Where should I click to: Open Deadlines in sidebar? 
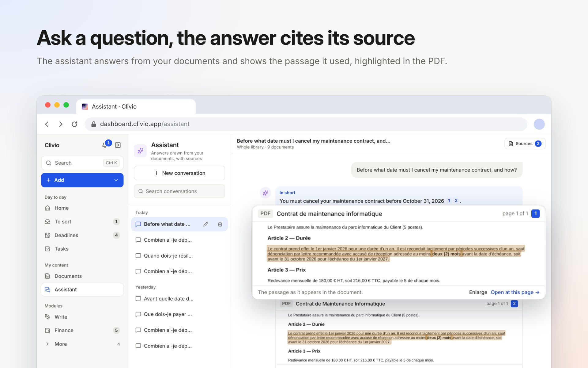click(82, 235)
